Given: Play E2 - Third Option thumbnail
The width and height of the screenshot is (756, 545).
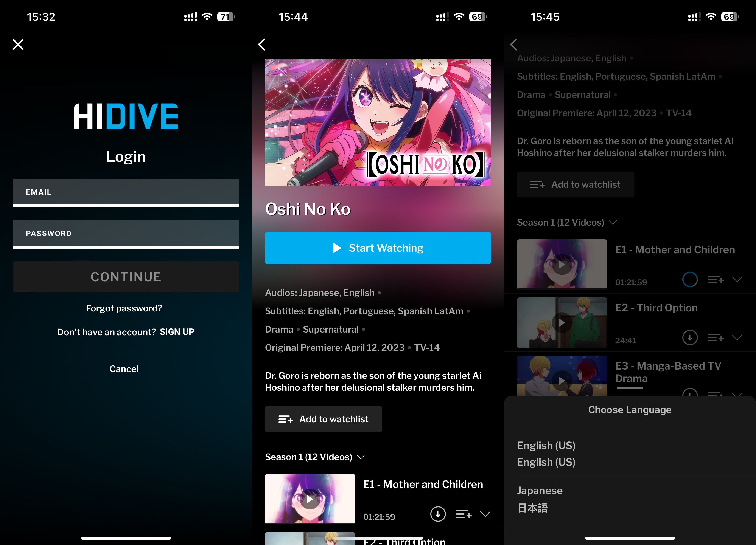Looking at the screenshot, I should coord(562,322).
